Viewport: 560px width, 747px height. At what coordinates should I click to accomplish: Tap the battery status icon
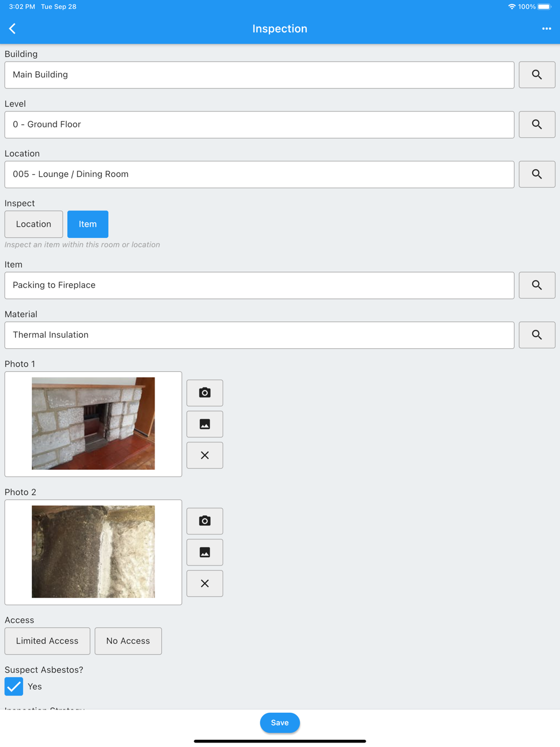click(x=545, y=7)
